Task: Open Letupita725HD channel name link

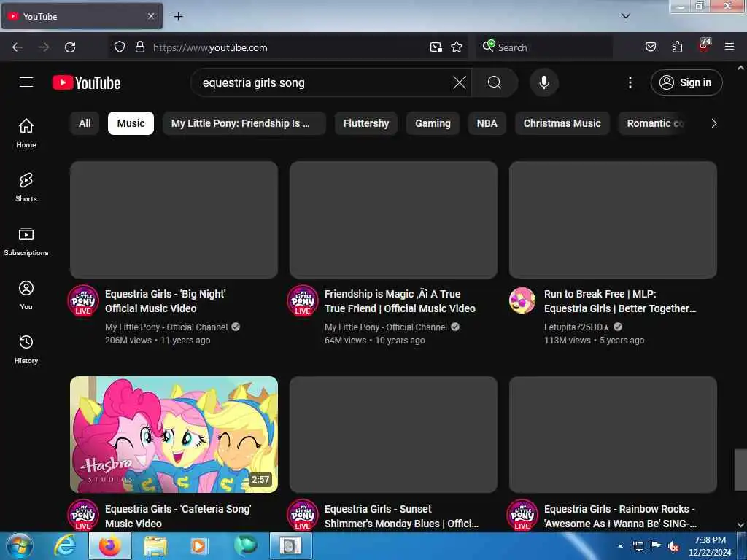Action: (576, 327)
